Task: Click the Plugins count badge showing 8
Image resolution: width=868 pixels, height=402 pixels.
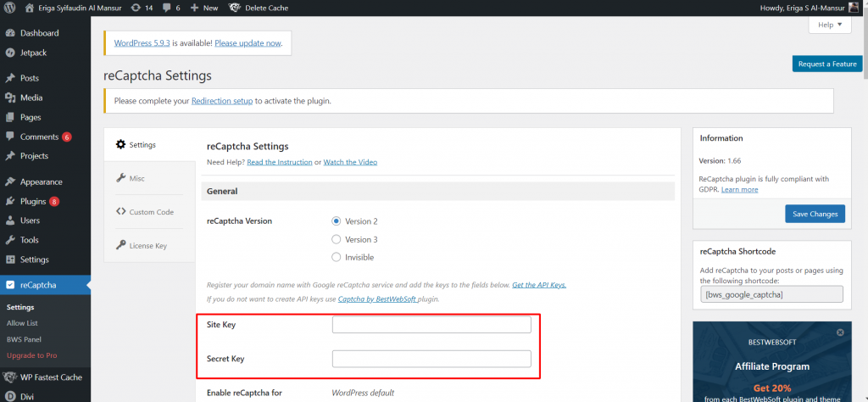Action: tap(53, 202)
